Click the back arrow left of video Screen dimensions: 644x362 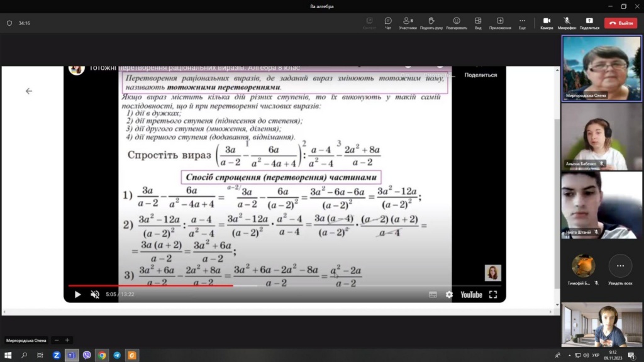28,91
